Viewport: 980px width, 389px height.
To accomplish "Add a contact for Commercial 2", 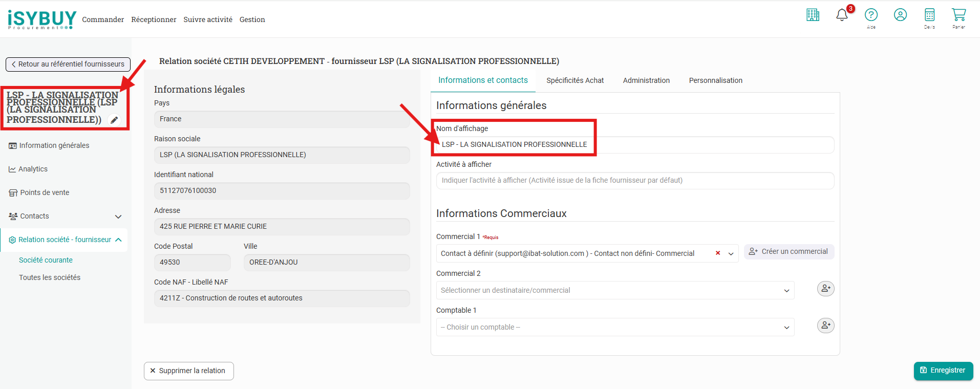I will pyautogui.click(x=825, y=289).
